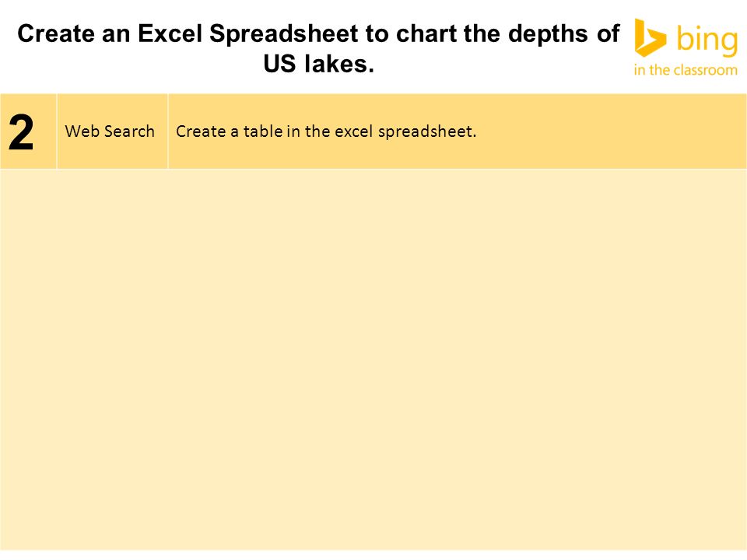
Task: Click 'US lakes.' on the title's second line
Action: coord(319,64)
